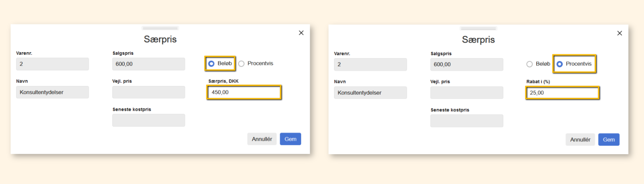Focus Salgspris field in the Rabat dialog
Viewport: 644px width, 184px height.
point(467,65)
